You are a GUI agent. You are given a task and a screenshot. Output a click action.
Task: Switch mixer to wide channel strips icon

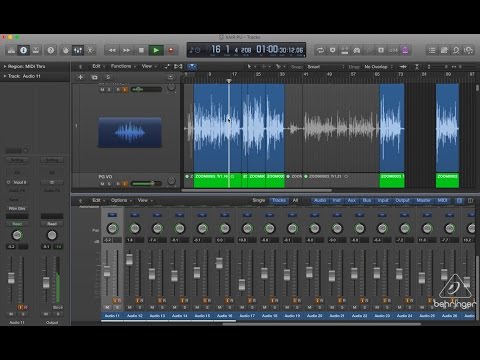(470, 200)
